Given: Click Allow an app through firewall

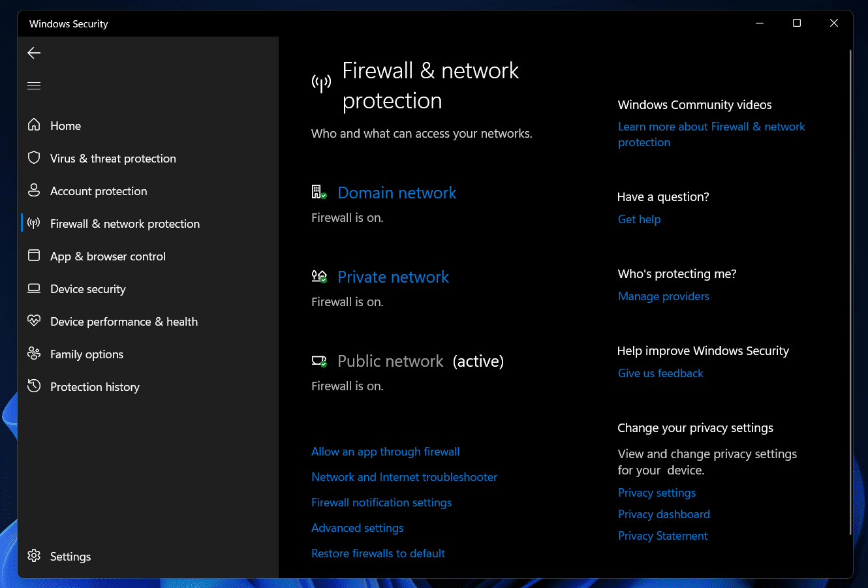Looking at the screenshot, I should 385,452.
